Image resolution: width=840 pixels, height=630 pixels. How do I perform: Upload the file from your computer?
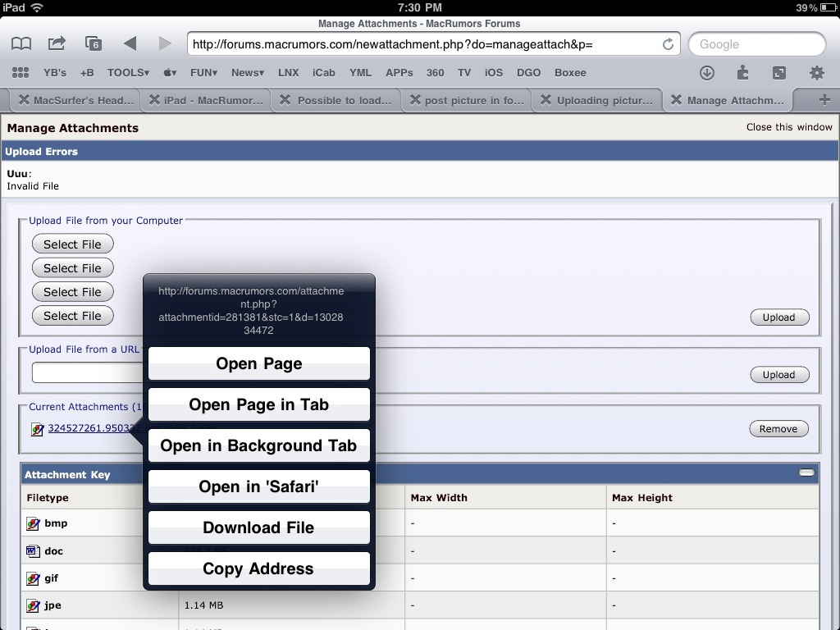point(779,317)
